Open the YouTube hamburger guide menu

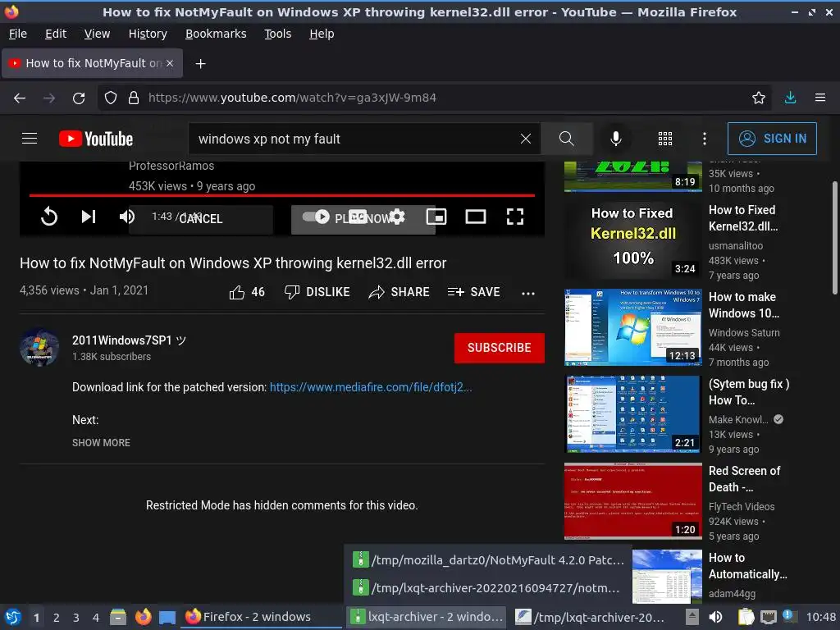[30, 139]
